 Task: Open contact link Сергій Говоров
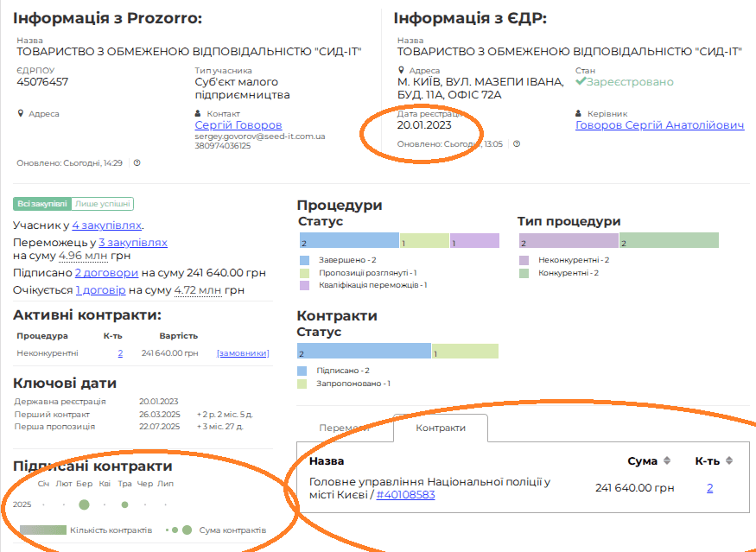238,125
